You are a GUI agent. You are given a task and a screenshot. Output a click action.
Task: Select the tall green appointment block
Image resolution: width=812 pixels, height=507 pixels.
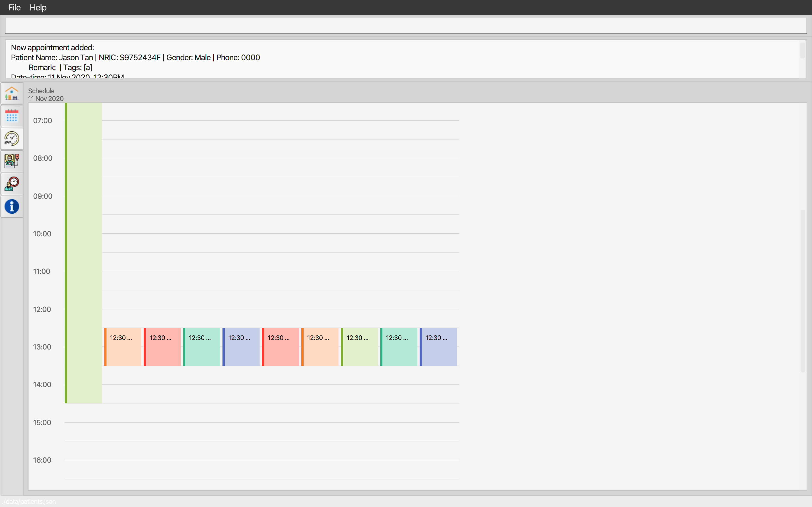(x=84, y=253)
